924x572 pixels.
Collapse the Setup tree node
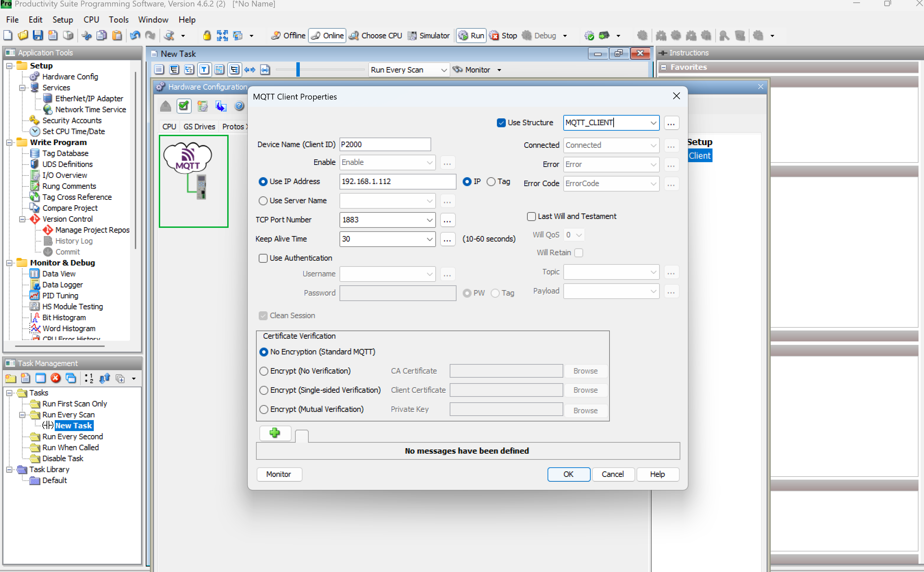pos(10,66)
